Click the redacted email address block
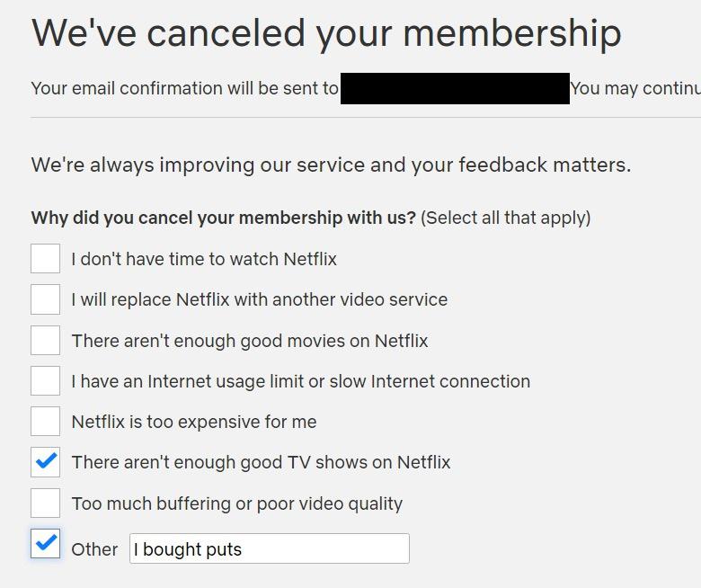This screenshot has height=588, width=701. (x=455, y=88)
